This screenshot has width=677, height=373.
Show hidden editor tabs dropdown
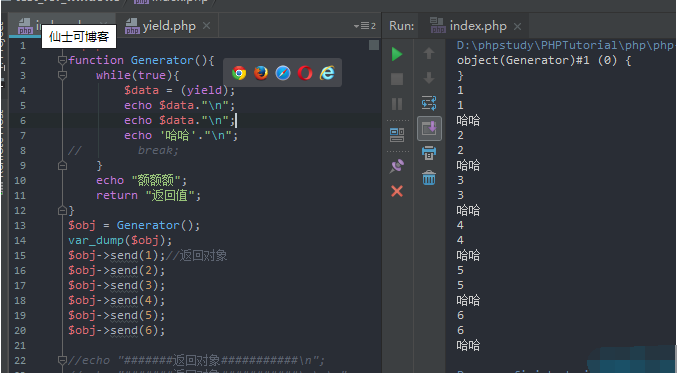[365, 26]
